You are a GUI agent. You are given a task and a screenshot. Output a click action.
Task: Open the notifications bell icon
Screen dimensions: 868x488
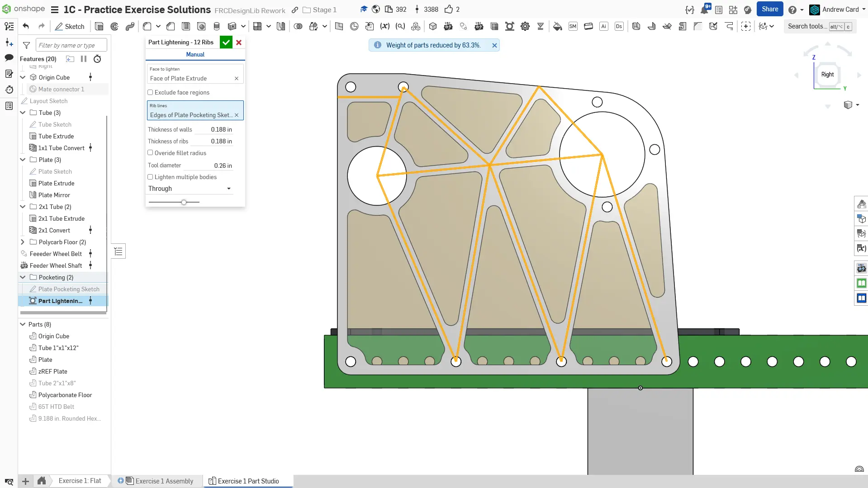coord(704,9)
